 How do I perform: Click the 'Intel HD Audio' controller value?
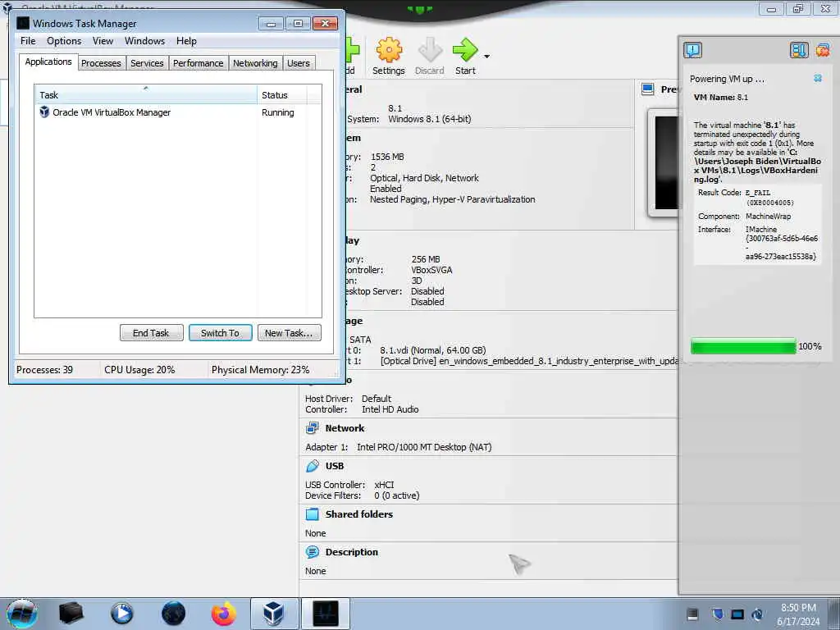point(390,409)
